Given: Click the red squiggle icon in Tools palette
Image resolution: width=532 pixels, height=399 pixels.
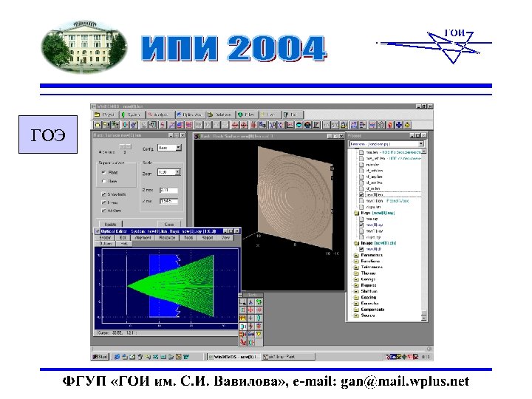Looking at the screenshot, I should click(x=243, y=343).
